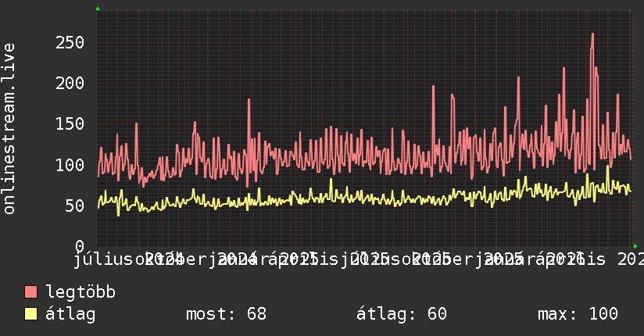Click the y-axis label 250
Image resolution: width=644 pixels, height=336 pixels.
pos(70,42)
